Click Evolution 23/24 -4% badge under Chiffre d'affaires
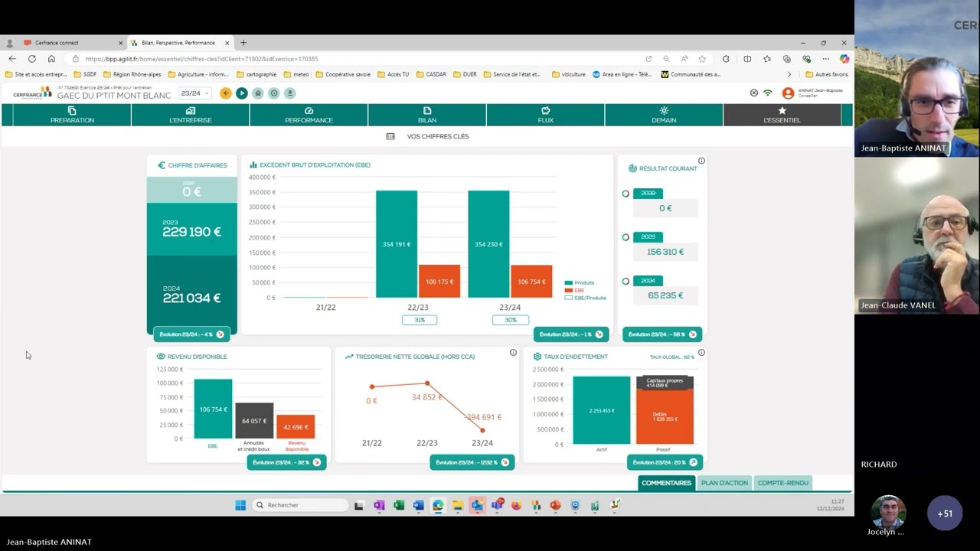The width and height of the screenshot is (980, 551). point(191,334)
